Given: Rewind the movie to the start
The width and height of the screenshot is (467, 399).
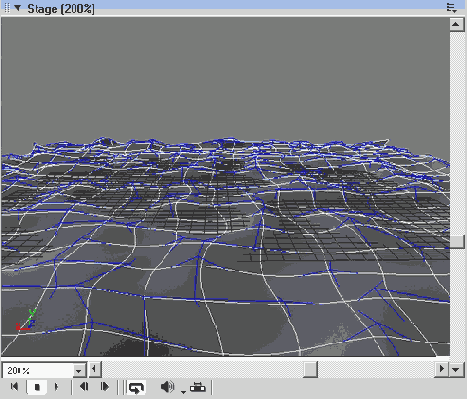Looking at the screenshot, I should pyautogui.click(x=14, y=387).
